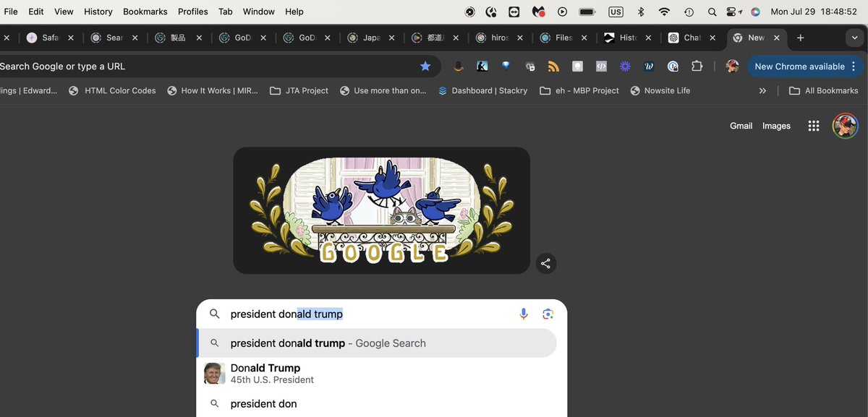Open the All Bookmarks folder

point(824,90)
